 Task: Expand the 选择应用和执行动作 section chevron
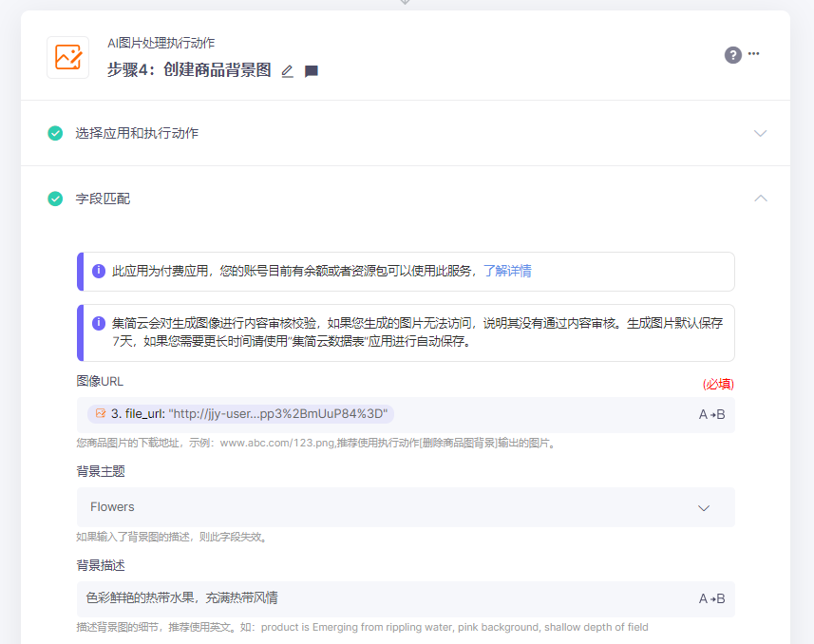click(x=760, y=134)
